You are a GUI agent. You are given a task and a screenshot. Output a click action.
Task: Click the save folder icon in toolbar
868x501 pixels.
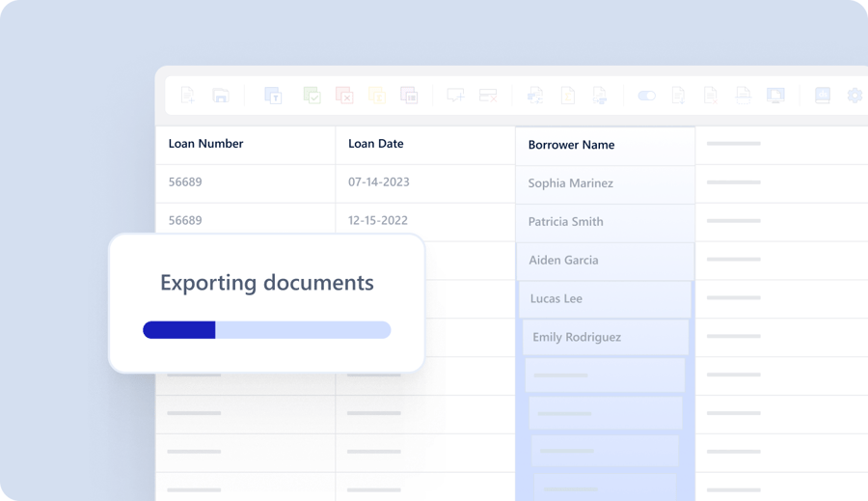coord(220,96)
